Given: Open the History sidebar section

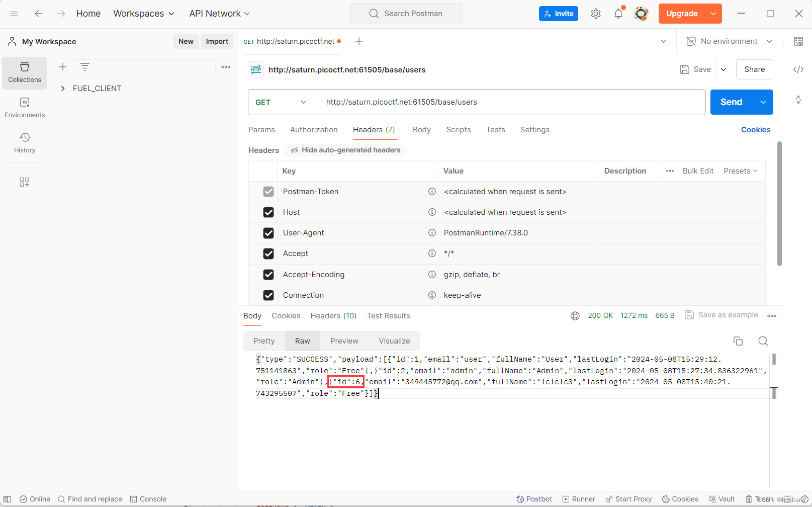Looking at the screenshot, I should point(25,143).
